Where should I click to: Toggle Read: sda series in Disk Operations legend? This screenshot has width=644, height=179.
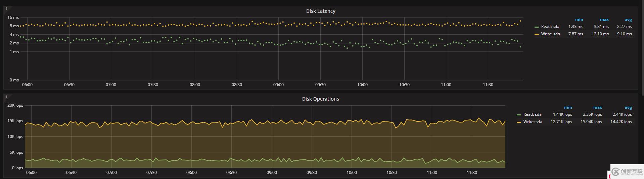click(532, 114)
